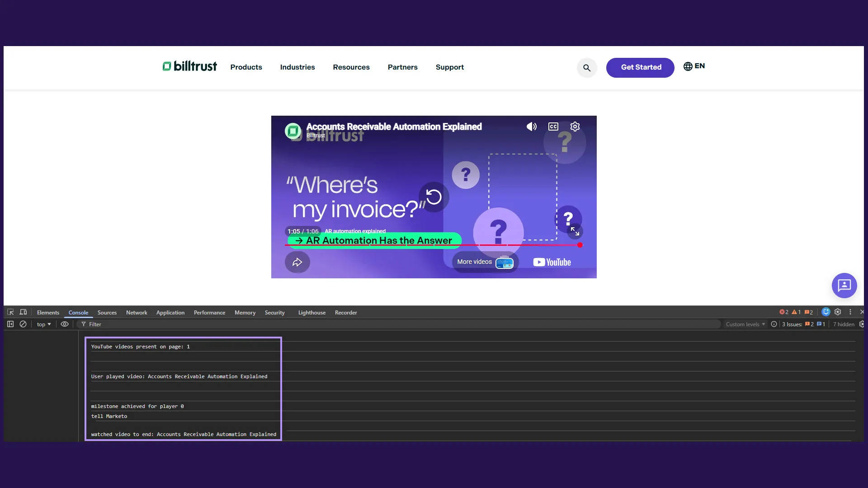Viewport: 868px width, 488px height.
Task: Open the Custom levels dropdown
Action: [745, 324]
